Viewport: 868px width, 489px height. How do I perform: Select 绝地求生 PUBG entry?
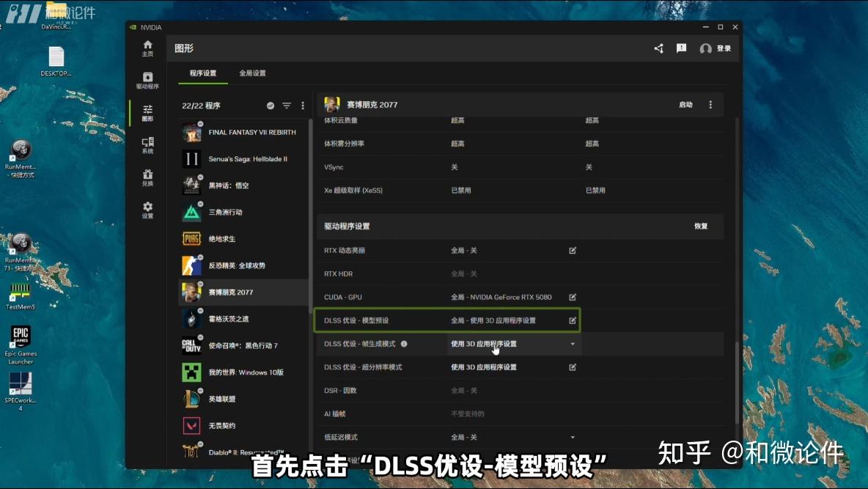[243, 239]
